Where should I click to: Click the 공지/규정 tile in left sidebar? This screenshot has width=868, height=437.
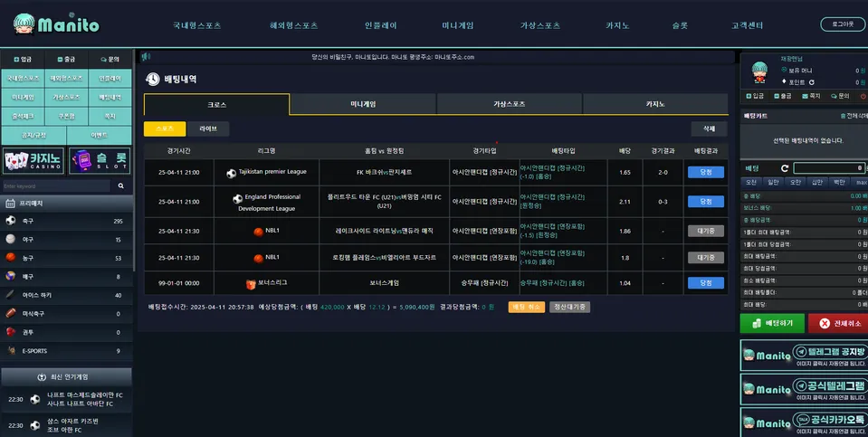(x=33, y=135)
